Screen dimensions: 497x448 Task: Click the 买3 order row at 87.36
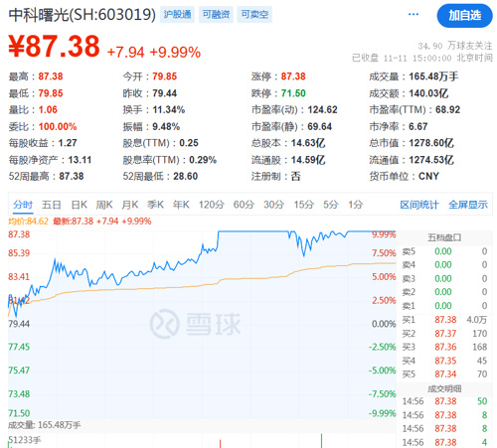[444, 347]
